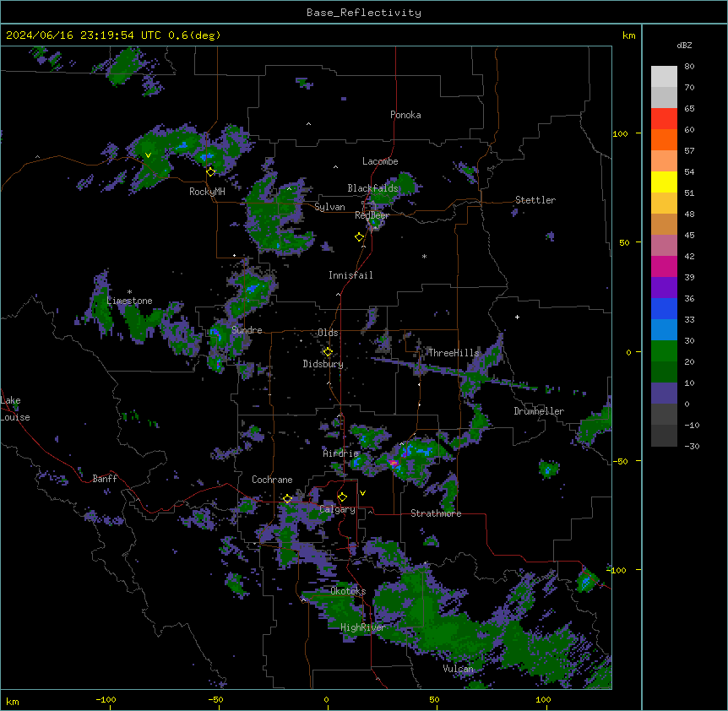The width and height of the screenshot is (728, 711).
Task: Click the yellow diamond marker above Calgary label
Action: [342, 497]
